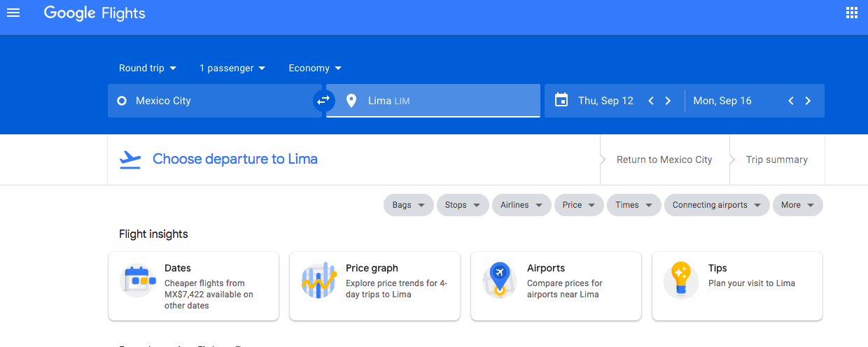
Task: Click the origin circle icon
Action: coord(122,101)
